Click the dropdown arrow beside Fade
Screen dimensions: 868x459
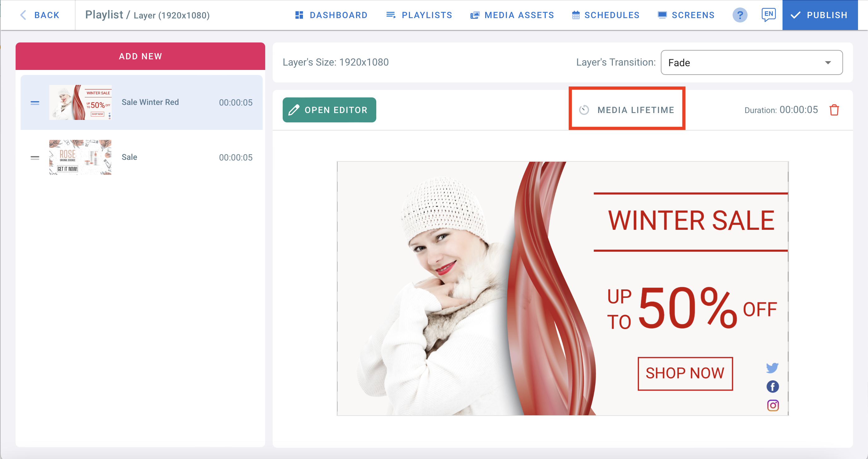click(828, 63)
